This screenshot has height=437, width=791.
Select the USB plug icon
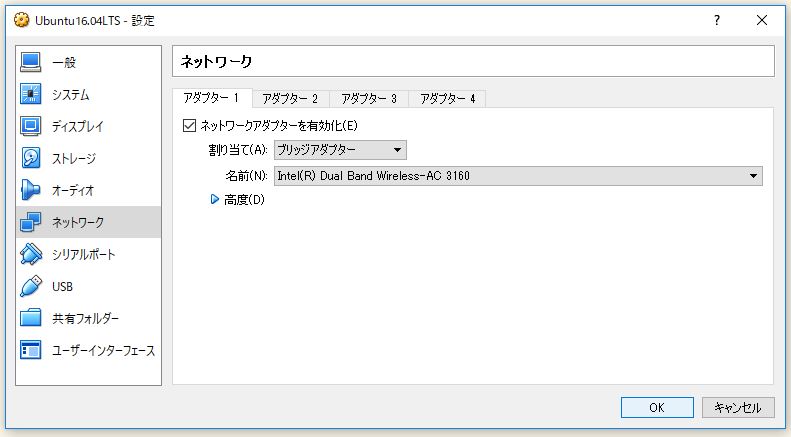30,286
